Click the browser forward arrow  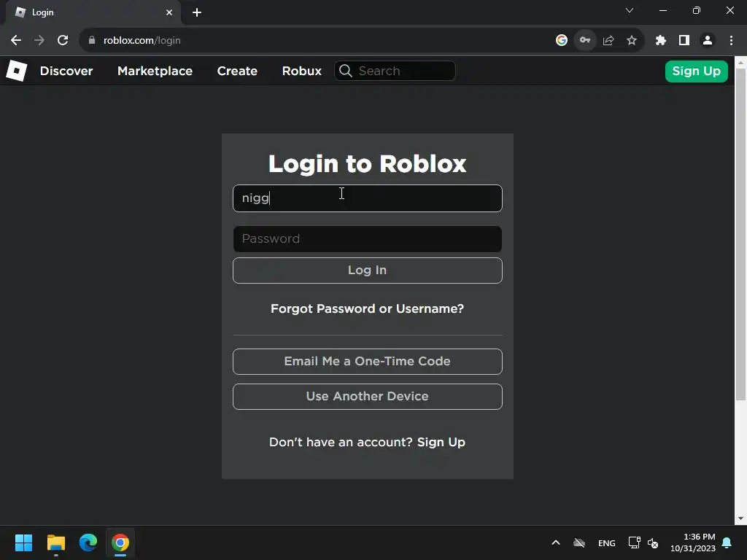[39, 41]
